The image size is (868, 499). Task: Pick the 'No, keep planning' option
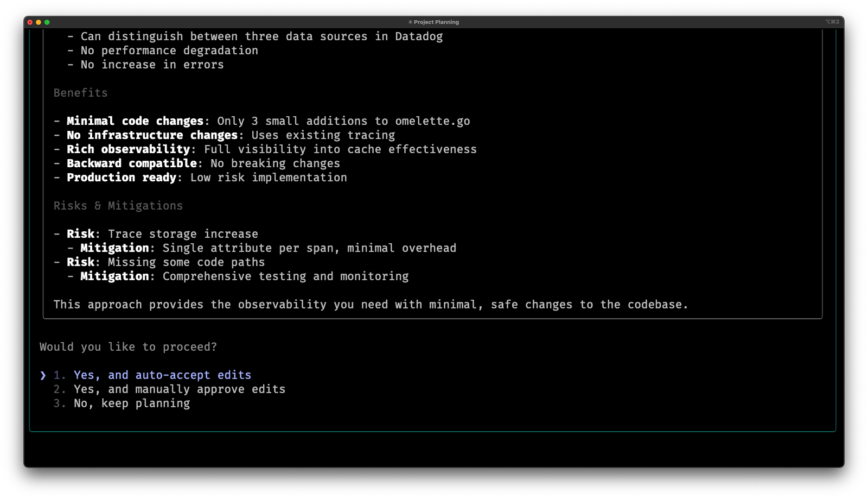132,403
